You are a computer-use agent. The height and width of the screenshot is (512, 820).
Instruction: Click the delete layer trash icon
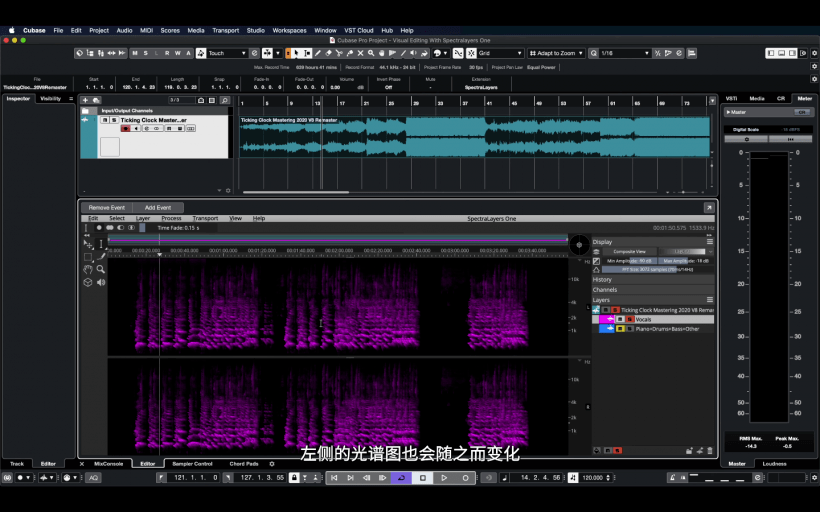pos(710,450)
